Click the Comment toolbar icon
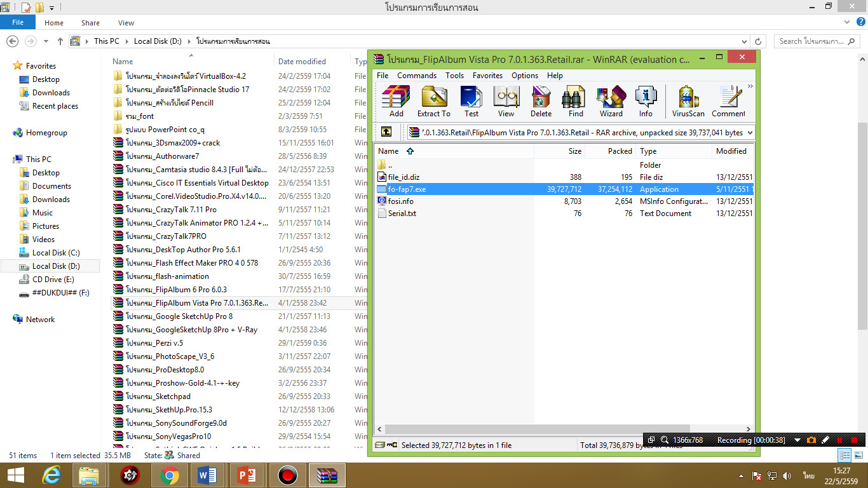This screenshot has width=868, height=488. 728,102
